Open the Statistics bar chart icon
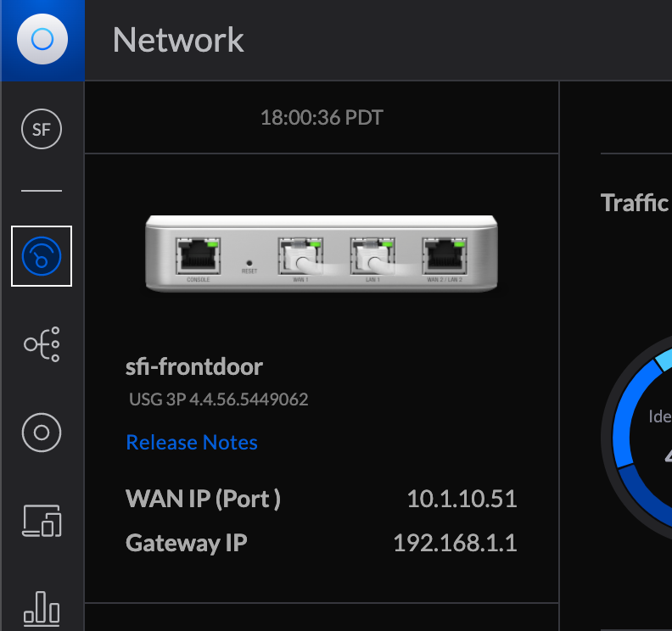Viewport: 672px width, 631px height. (x=42, y=609)
